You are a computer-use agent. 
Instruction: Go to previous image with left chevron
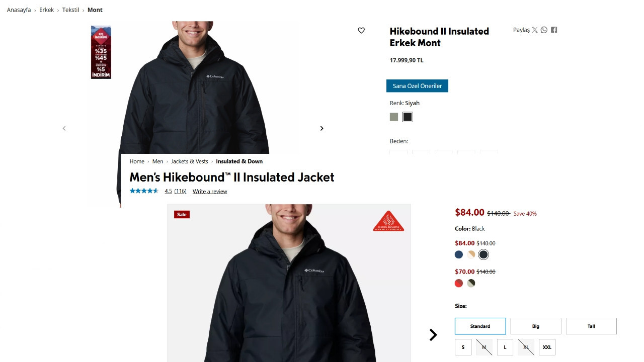pos(64,128)
